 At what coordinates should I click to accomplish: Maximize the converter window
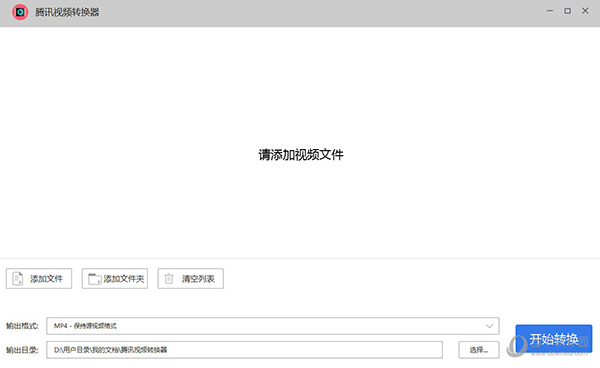coord(567,11)
